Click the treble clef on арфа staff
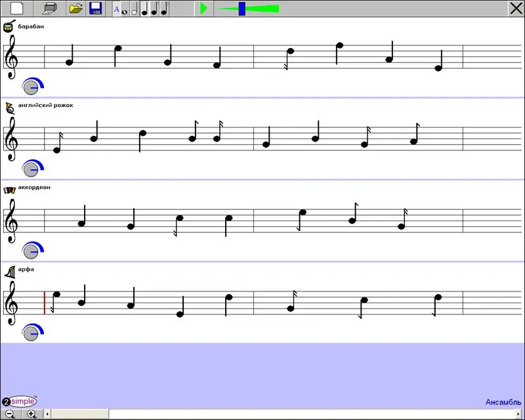 pos(12,303)
